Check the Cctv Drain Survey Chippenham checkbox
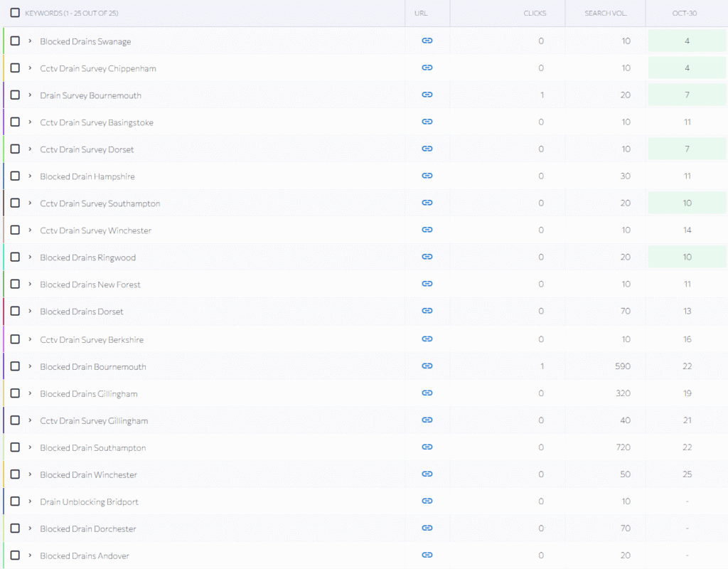Viewport: 728px width, 569px height. (x=15, y=68)
